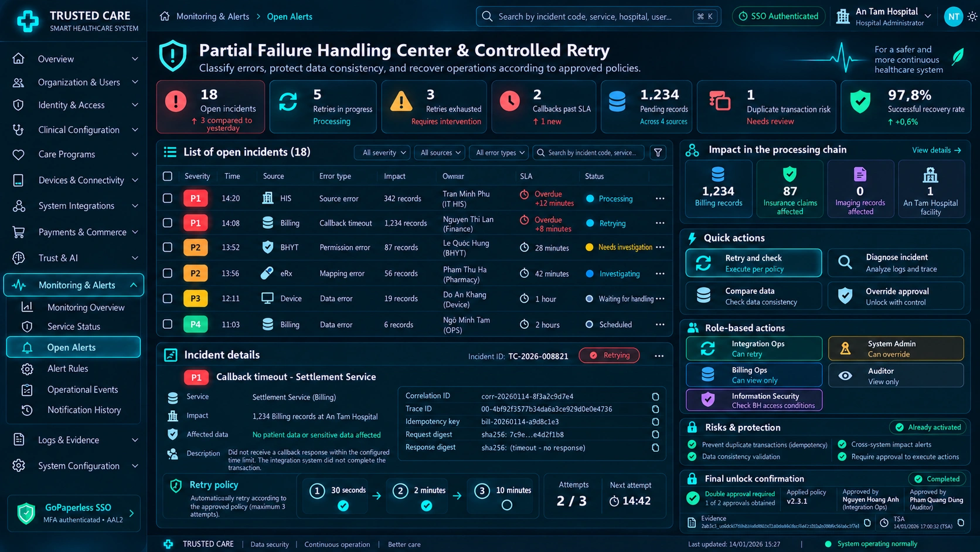Click the Duplicate transaction risk icon
The width and height of the screenshot is (980, 552).
720,101
